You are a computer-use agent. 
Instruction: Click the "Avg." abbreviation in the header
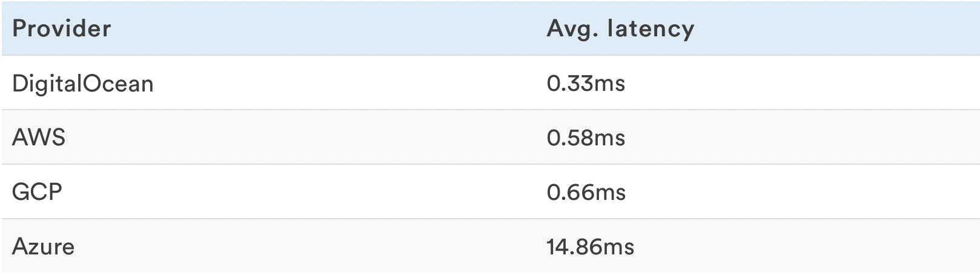point(572,28)
